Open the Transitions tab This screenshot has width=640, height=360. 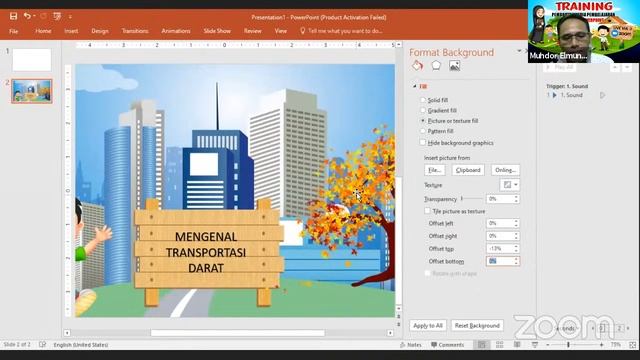[x=135, y=31]
